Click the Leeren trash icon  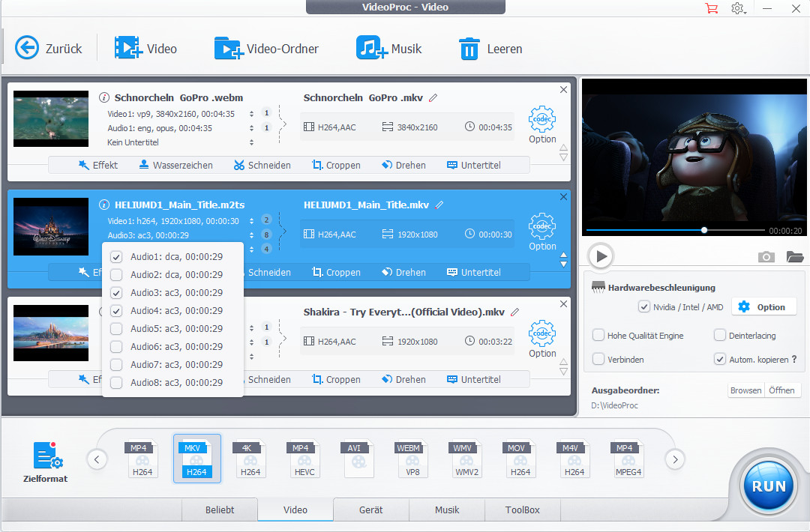click(469, 49)
